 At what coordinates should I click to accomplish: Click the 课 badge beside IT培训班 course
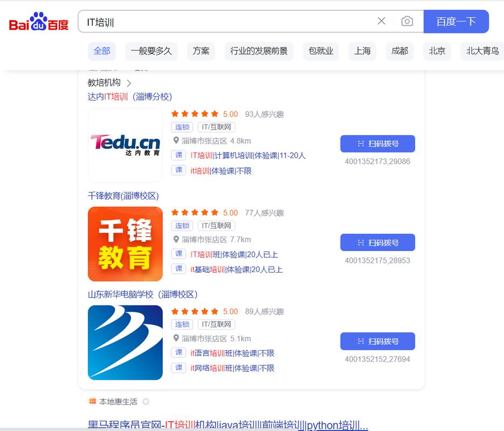(179, 254)
